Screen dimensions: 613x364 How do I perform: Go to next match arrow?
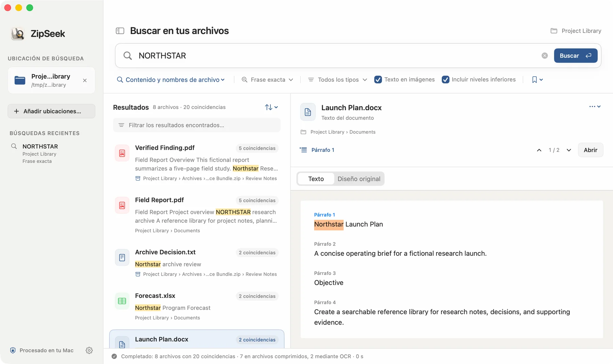569,150
